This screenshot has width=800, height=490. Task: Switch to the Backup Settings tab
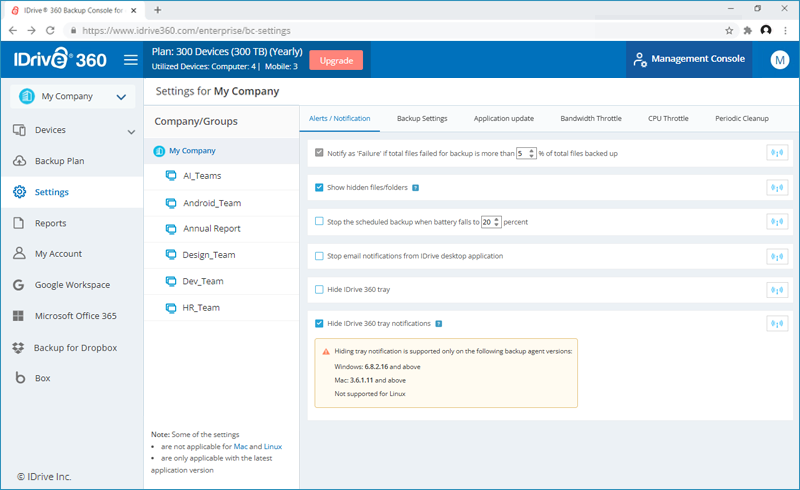tap(421, 119)
